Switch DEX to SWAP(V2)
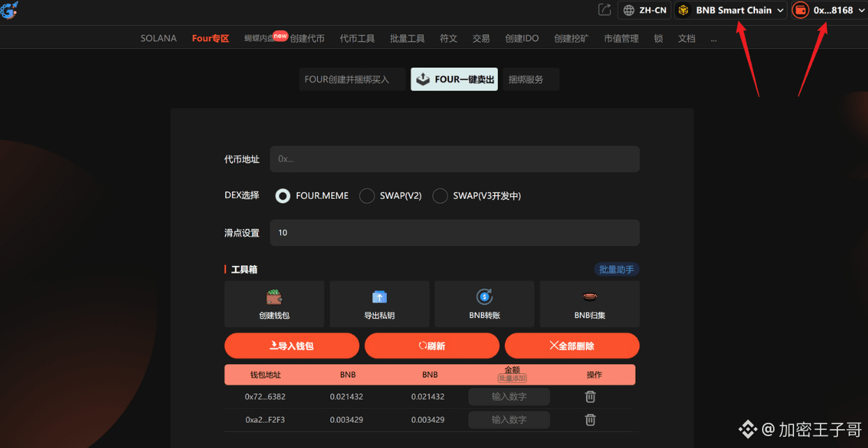 tap(367, 196)
